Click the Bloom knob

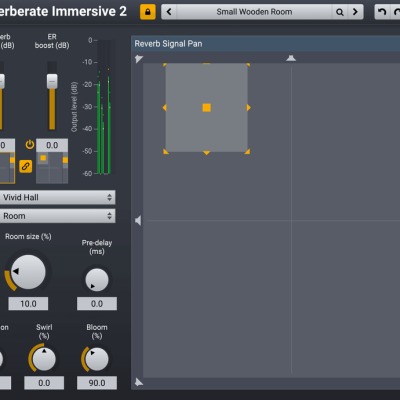click(x=97, y=359)
